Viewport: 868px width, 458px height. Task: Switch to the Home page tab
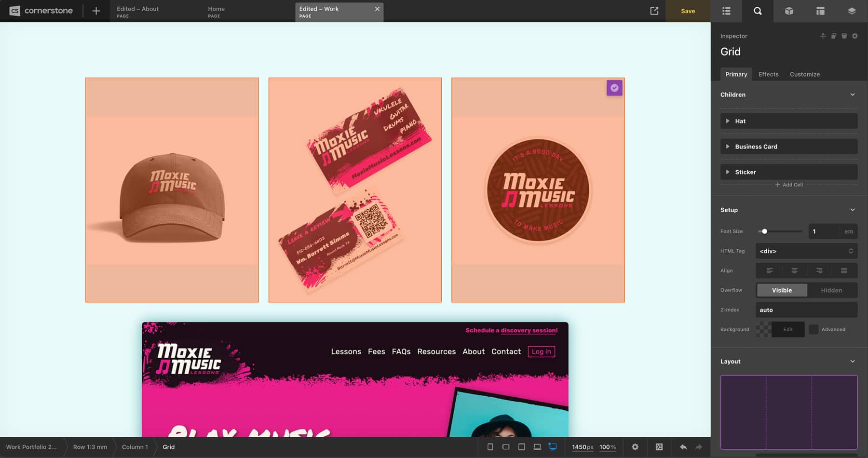click(x=216, y=12)
